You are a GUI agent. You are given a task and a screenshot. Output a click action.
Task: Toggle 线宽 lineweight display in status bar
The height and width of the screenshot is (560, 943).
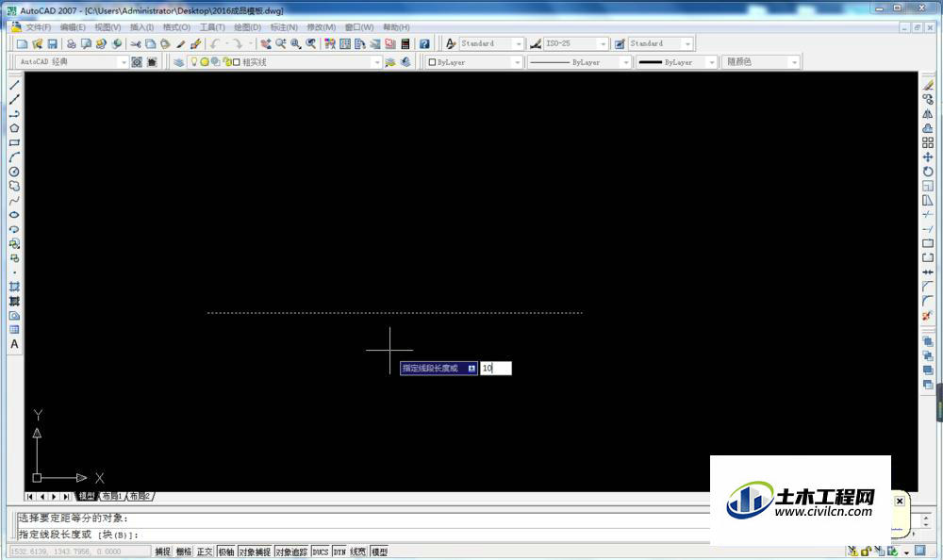(357, 552)
